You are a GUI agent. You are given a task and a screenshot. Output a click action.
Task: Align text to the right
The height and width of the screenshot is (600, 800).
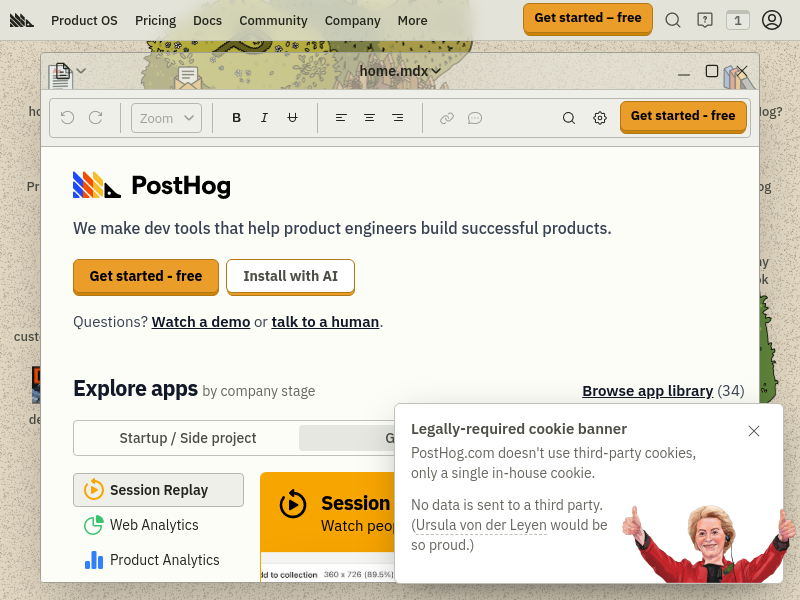tap(397, 118)
